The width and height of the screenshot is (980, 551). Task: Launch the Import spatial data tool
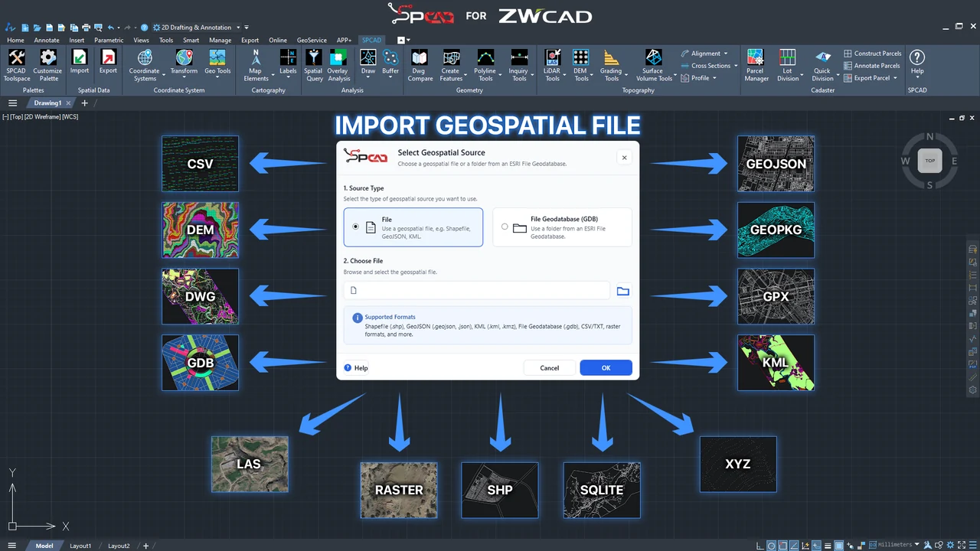[x=80, y=63]
